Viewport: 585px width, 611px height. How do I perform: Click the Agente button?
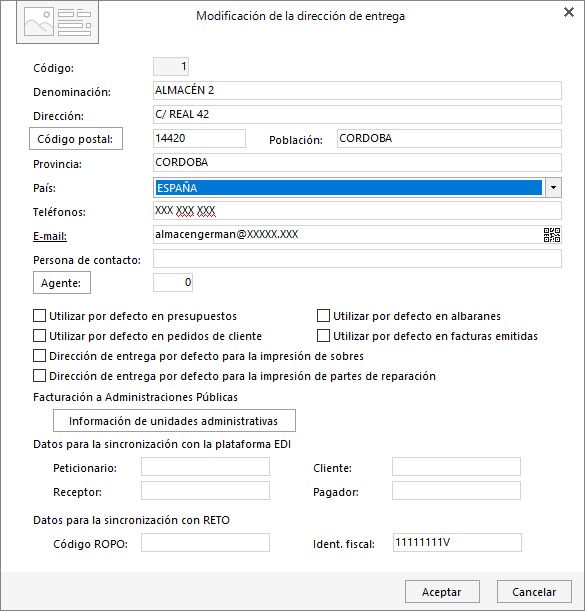point(62,283)
